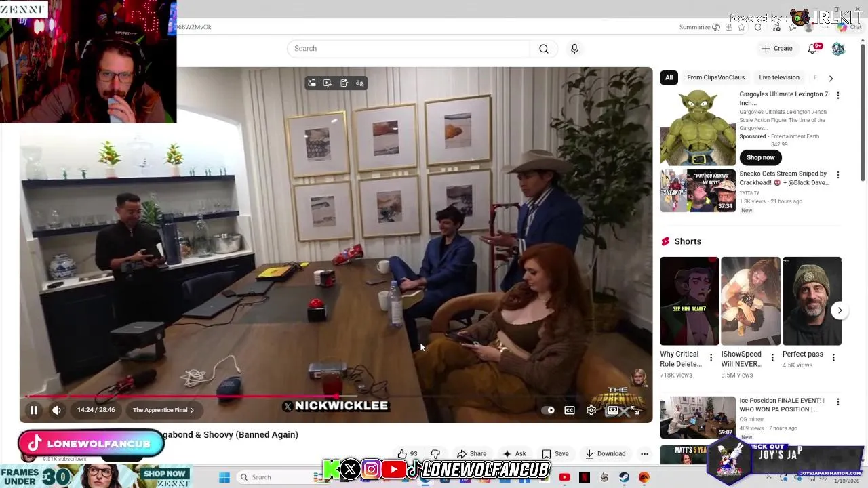Open options for Ice Poseidon video
The height and width of the screenshot is (488, 868).
(x=838, y=402)
